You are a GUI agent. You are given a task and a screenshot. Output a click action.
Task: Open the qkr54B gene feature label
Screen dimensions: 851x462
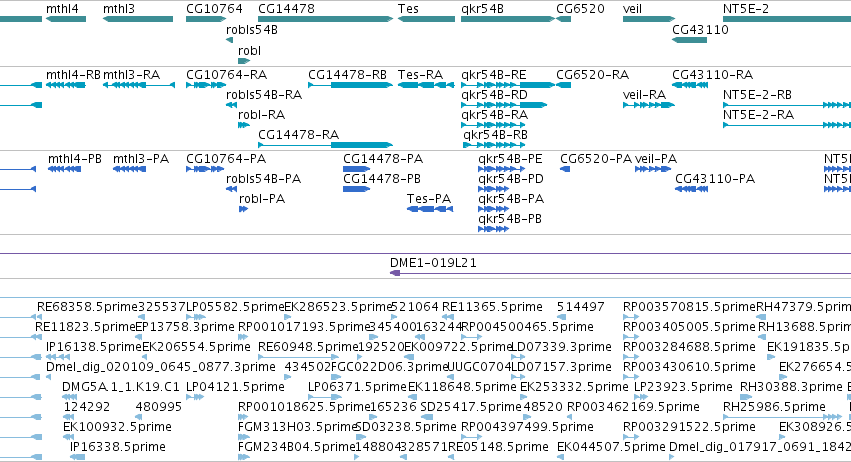(482, 9)
